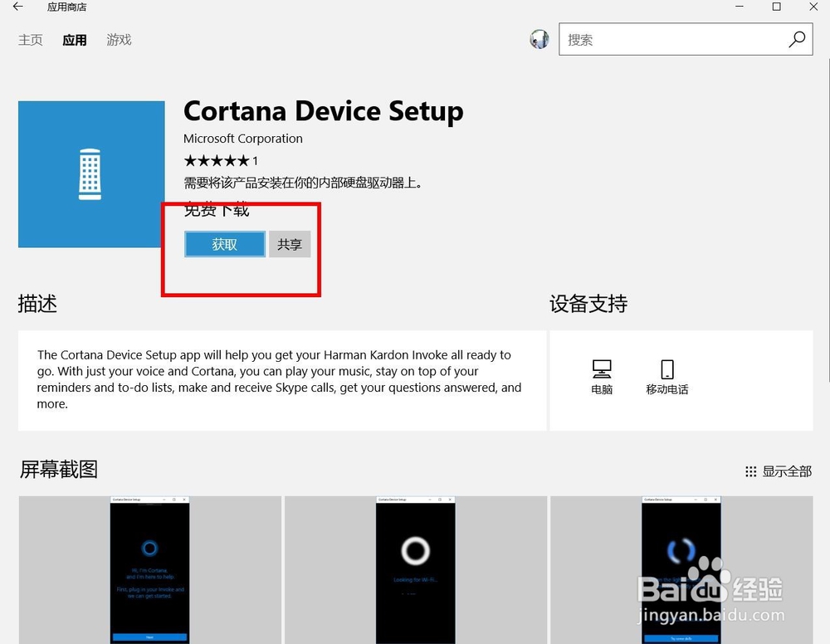
Task: Click the 屏幕截图 screenshots heading
Action: [58, 469]
